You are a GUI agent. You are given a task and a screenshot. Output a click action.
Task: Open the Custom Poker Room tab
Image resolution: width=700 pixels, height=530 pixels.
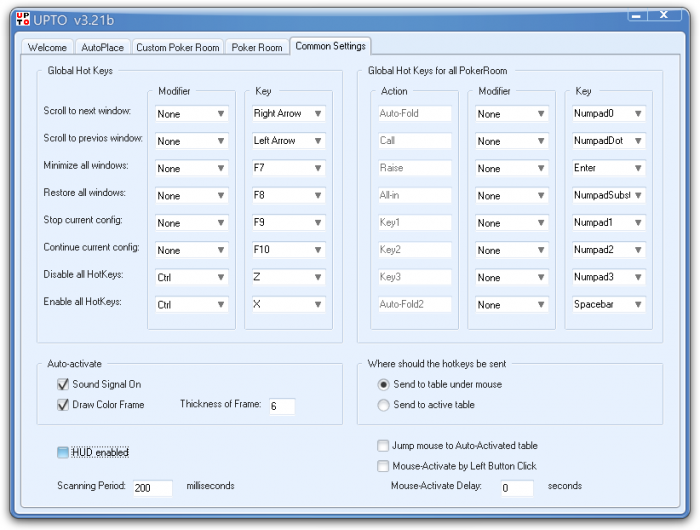pyautogui.click(x=178, y=47)
